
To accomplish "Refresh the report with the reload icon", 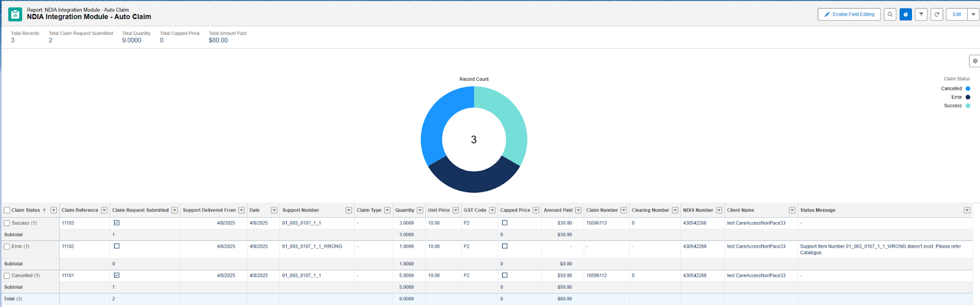I will pos(937,14).
